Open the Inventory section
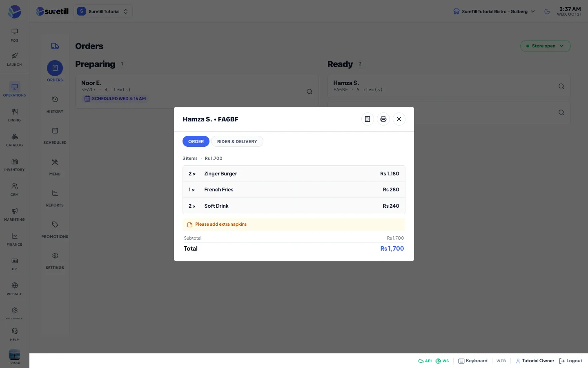This screenshot has height=368, width=588. click(x=14, y=164)
